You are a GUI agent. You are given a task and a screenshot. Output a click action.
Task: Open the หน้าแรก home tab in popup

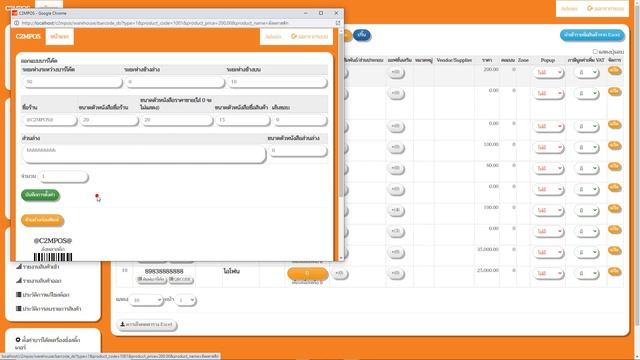60,37
